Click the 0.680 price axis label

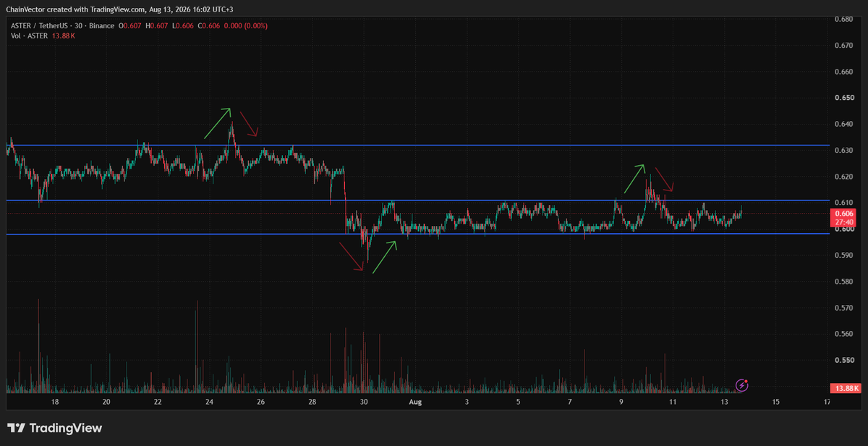844,19
